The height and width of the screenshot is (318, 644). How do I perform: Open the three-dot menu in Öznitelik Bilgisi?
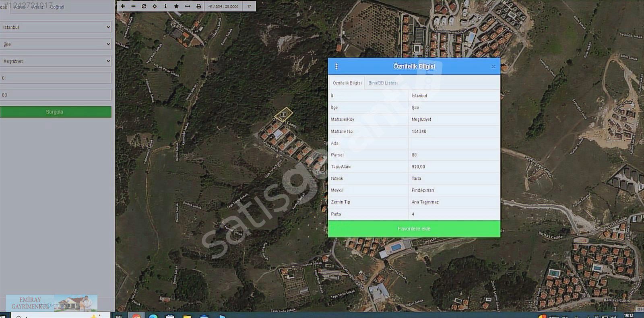point(336,66)
